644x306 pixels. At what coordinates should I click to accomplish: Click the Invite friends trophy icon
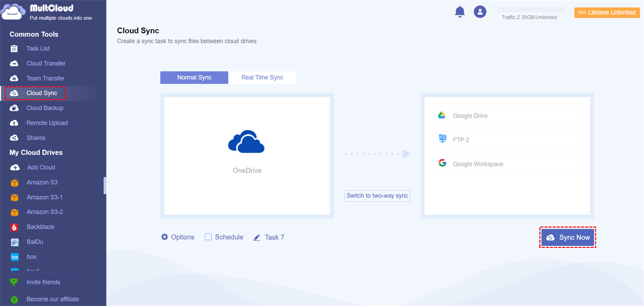coord(14,282)
